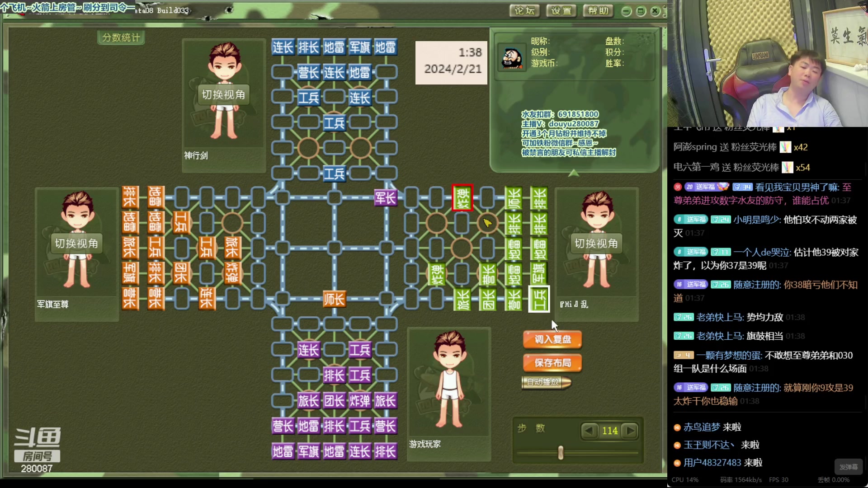Click the 军旗至尊 player name label
Screen dimensions: 868x488
tap(53, 305)
